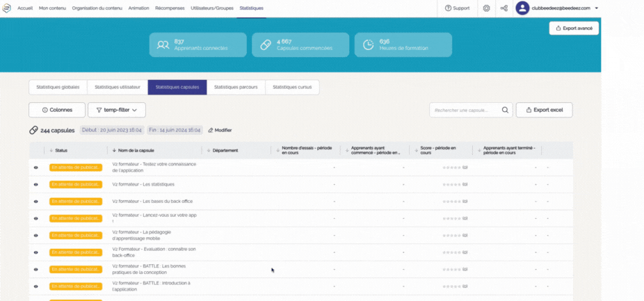This screenshot has width=644, height=301.
Task: Click the Export excel button
Action: click(x=544, y=110)
